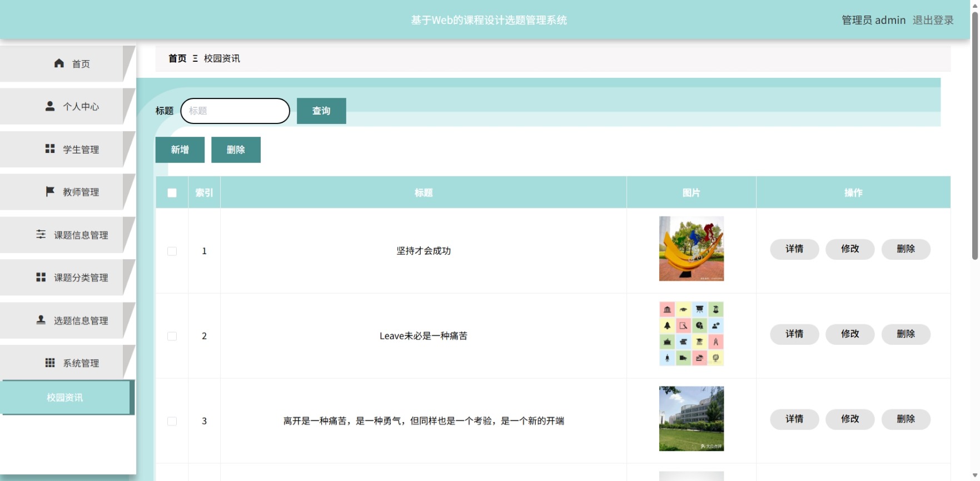Open the 课题信息管理 sidebar menu
Viewport: 980px width, 481px height.
click(67, 235)
